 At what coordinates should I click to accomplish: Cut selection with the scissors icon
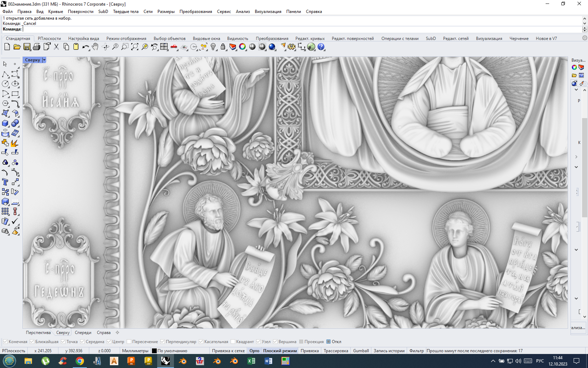pyautogui.click(x=56, y=47)
